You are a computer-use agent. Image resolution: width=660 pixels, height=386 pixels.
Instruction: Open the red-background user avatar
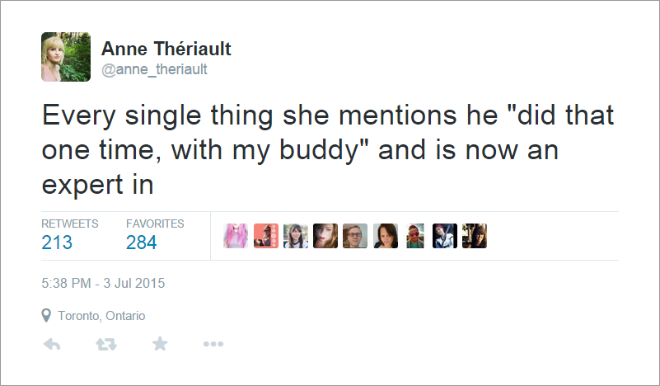tap(266, 236)
